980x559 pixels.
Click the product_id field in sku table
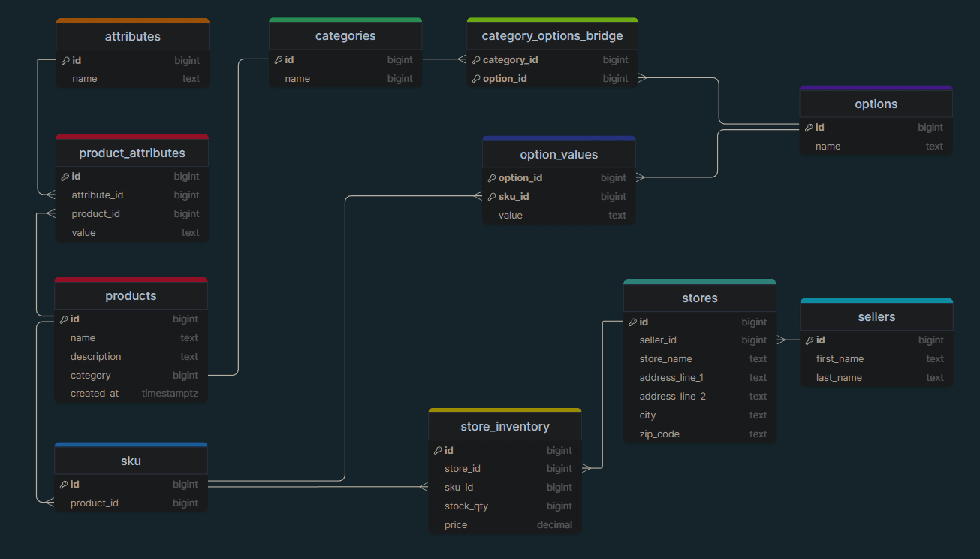pos(131,503)
